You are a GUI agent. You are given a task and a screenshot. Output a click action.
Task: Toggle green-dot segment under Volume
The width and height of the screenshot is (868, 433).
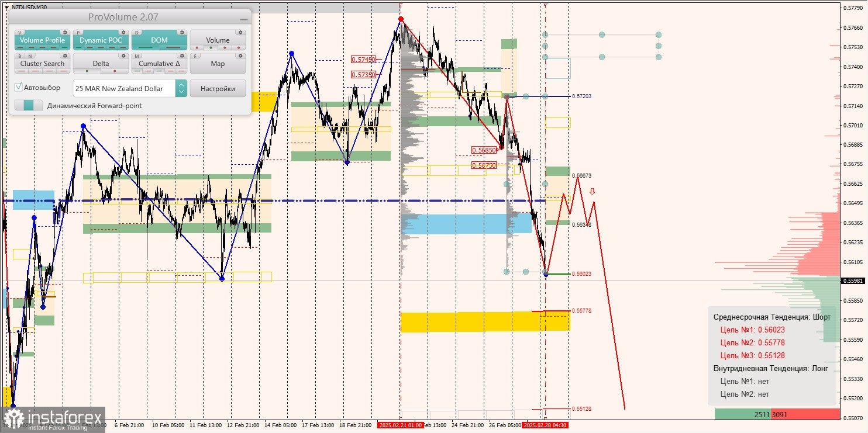tap(211, 48)
